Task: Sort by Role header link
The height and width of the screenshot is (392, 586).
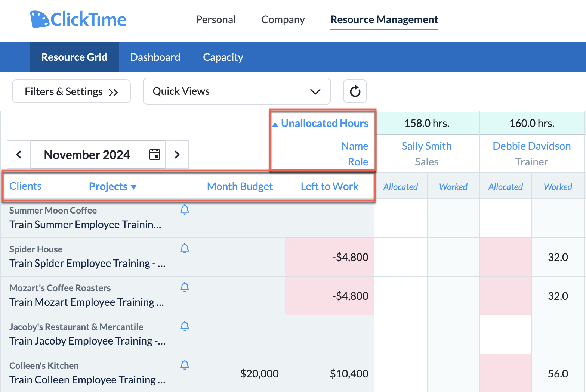Action: (x=358, y=162)
